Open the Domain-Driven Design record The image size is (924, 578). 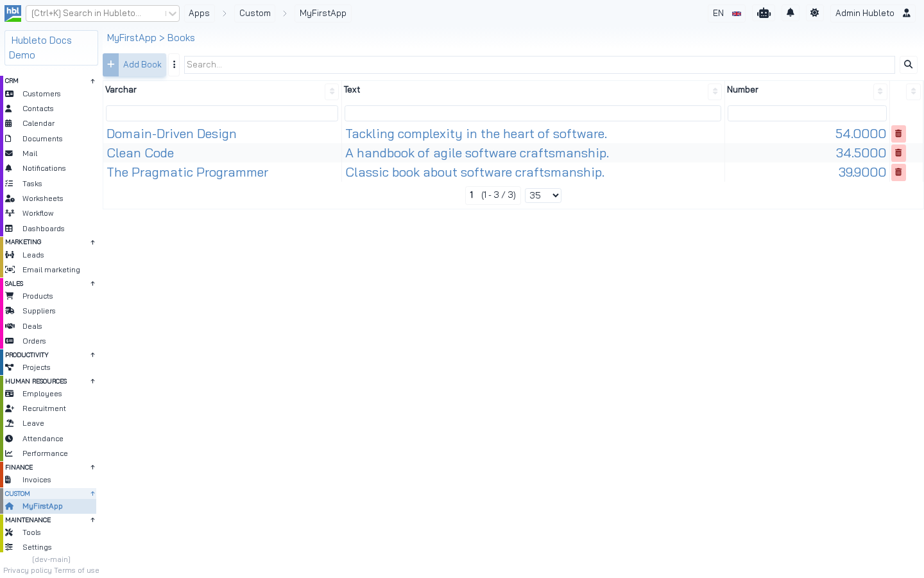pyautogui.click(x=171, y=134)
